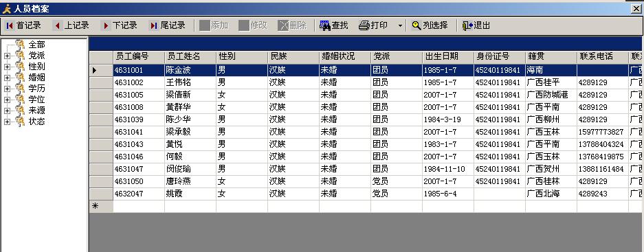This screenshot has width=644, height=252.
Task: Click 党派 cell in 唐玲燕 row
Action: click(397, 181)
